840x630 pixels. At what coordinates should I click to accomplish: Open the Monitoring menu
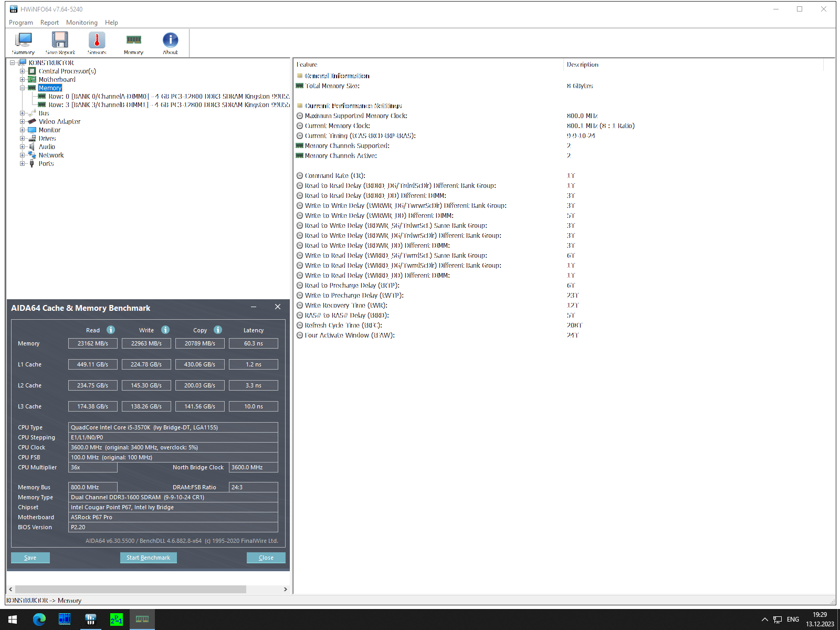tap(82, 23)
